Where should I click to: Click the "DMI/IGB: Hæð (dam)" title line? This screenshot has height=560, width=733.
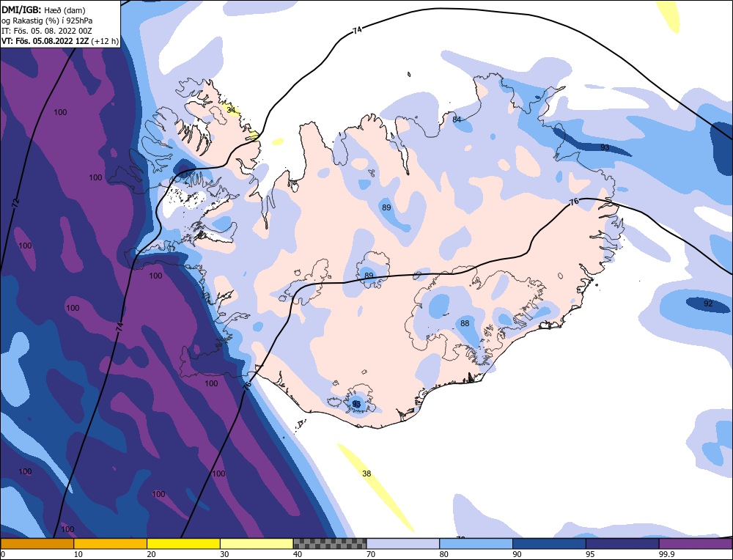coord(43,10)
